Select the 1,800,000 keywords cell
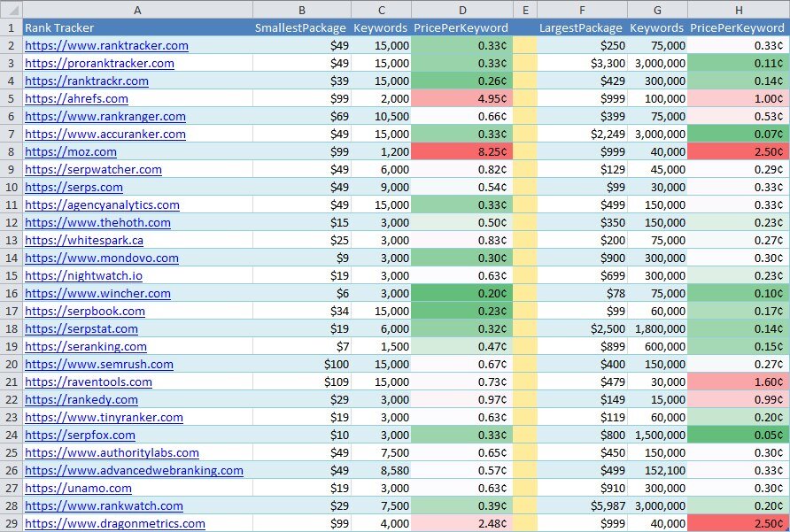Screen dimensions: 790x532 (657, 328)
